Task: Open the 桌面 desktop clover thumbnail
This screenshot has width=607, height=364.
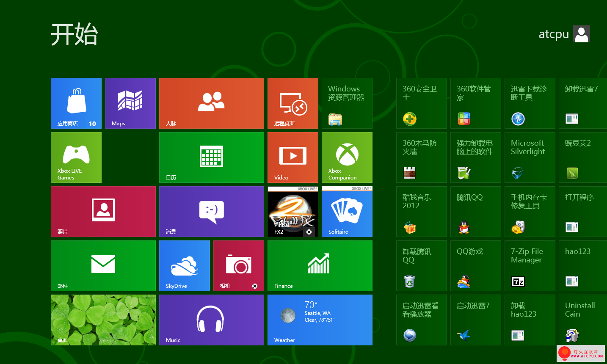Action: (103, 320)
